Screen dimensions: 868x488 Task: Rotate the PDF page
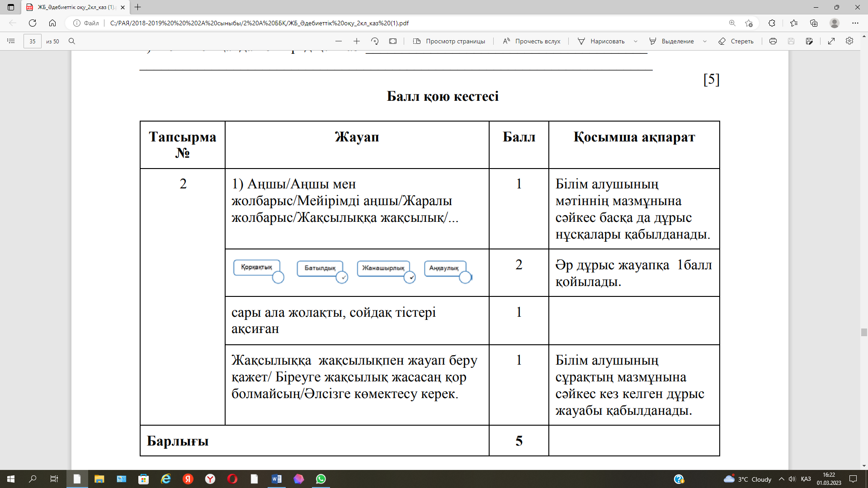click(x=375, y=41)
